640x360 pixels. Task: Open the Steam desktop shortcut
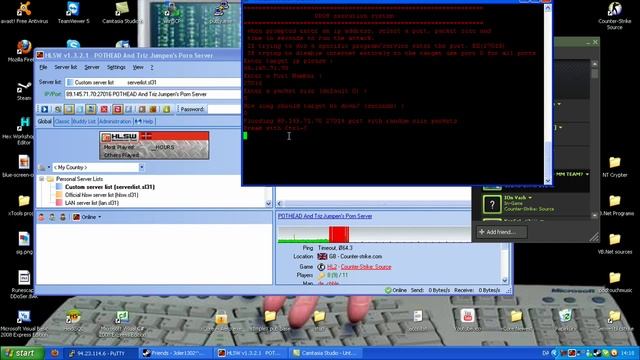pos(24,90)
